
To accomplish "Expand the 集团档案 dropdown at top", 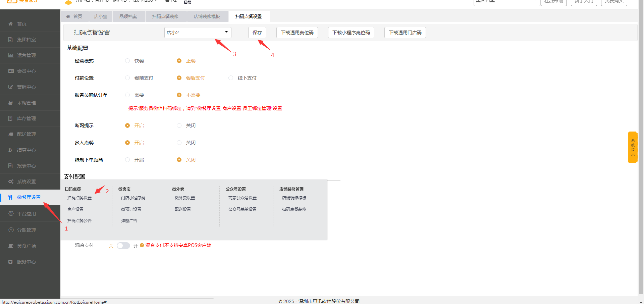I will 506,2.
